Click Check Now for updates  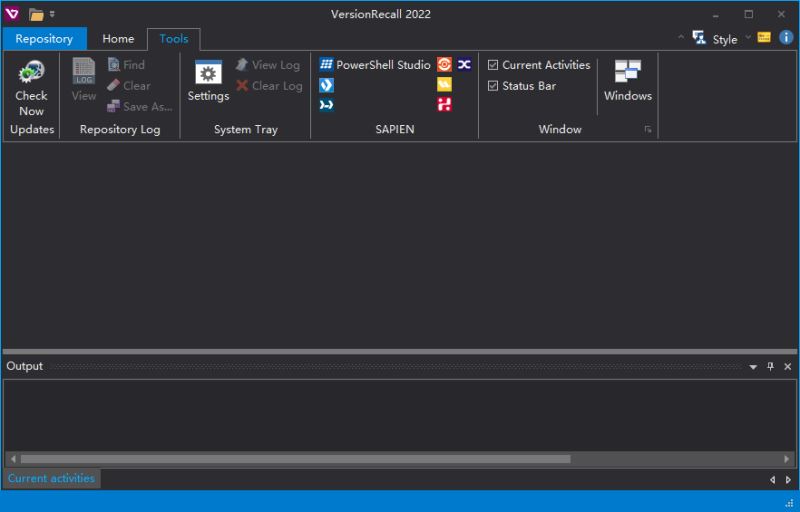[31, 88]
